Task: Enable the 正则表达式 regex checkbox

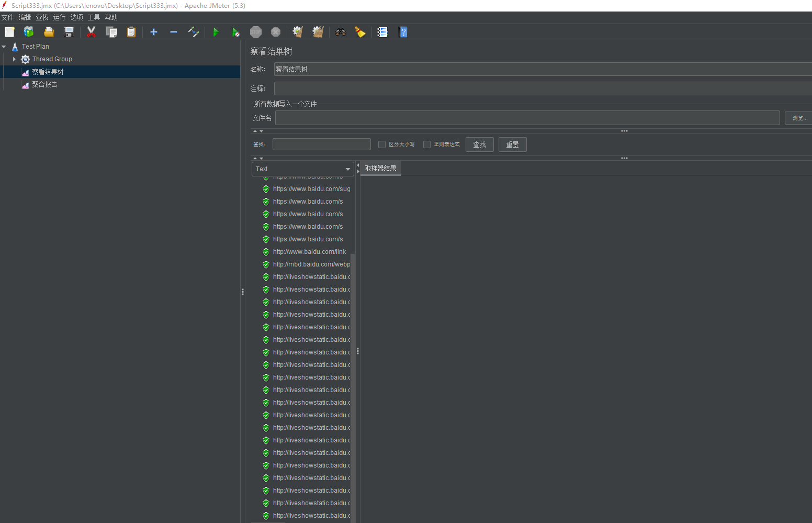Action: [x=427, y=144]
